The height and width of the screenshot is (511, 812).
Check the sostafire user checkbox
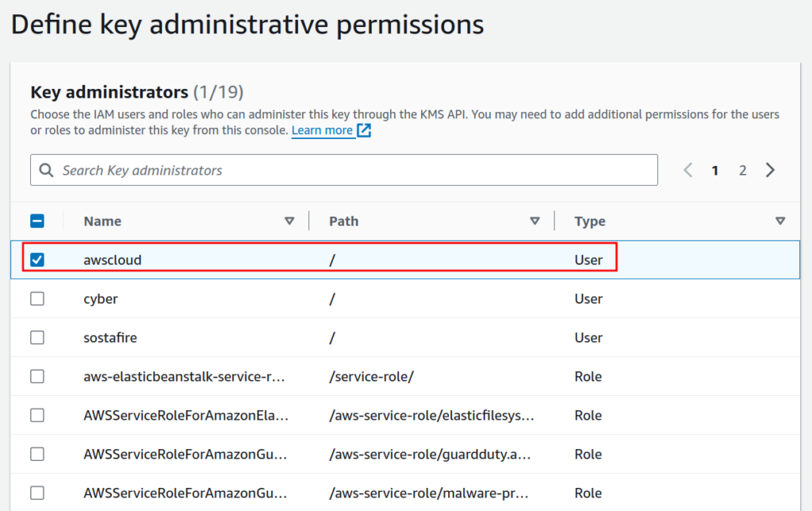point(36,337)
